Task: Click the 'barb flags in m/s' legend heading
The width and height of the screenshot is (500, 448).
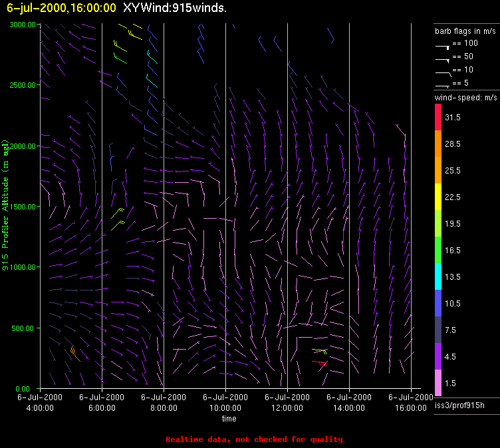Action: coord(465,31)
